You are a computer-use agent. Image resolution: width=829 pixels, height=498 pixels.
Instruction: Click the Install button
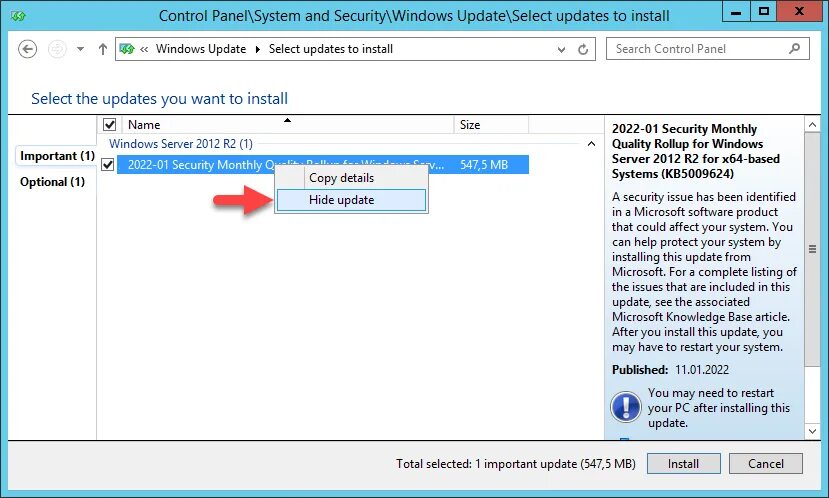(683, 464)
